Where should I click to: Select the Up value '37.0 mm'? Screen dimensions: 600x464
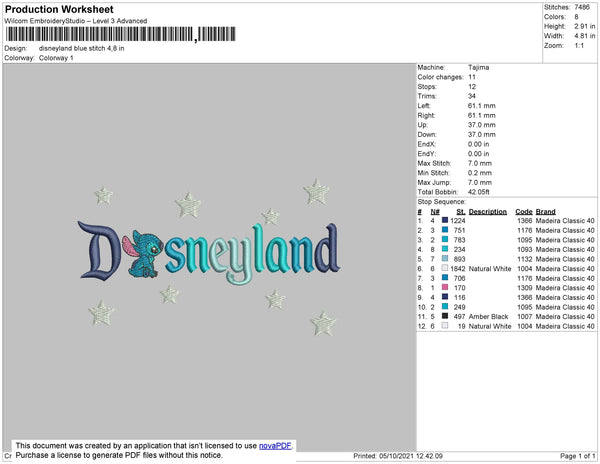(481, 125)
